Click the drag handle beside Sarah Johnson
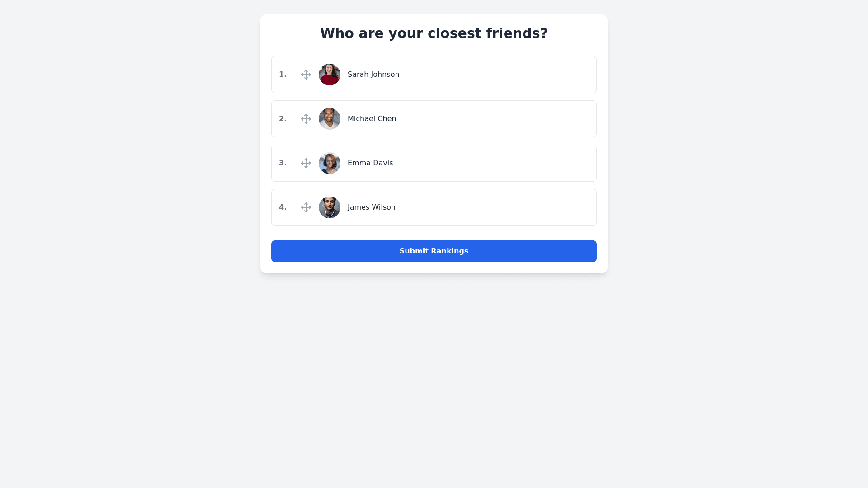The width and height of the screenshot is (868, 488). [306, 75]
